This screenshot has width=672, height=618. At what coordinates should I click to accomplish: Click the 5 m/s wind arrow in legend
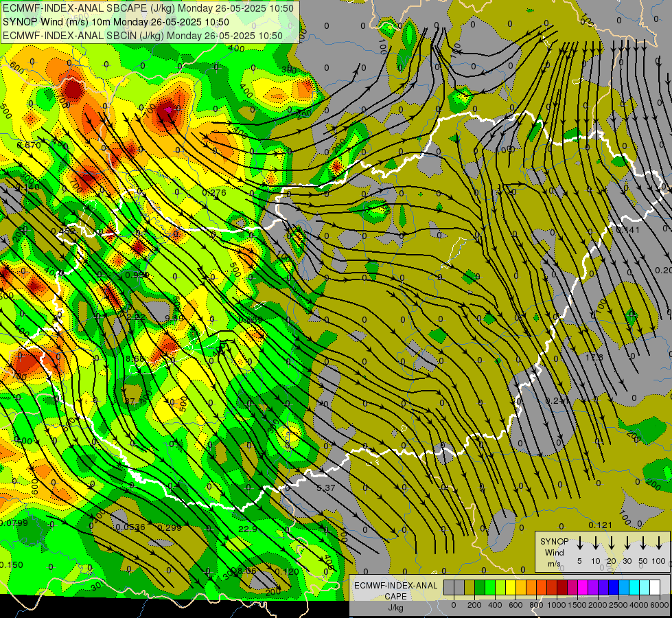point(579,543)
